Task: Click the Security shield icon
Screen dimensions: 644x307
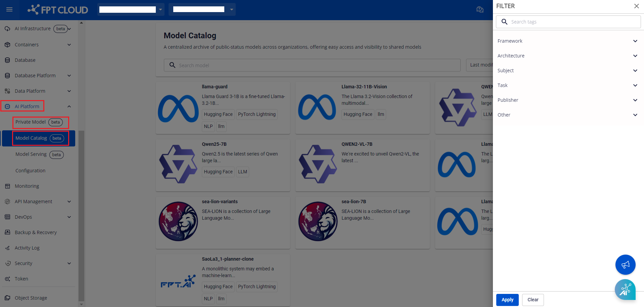Action: [7, 263]
